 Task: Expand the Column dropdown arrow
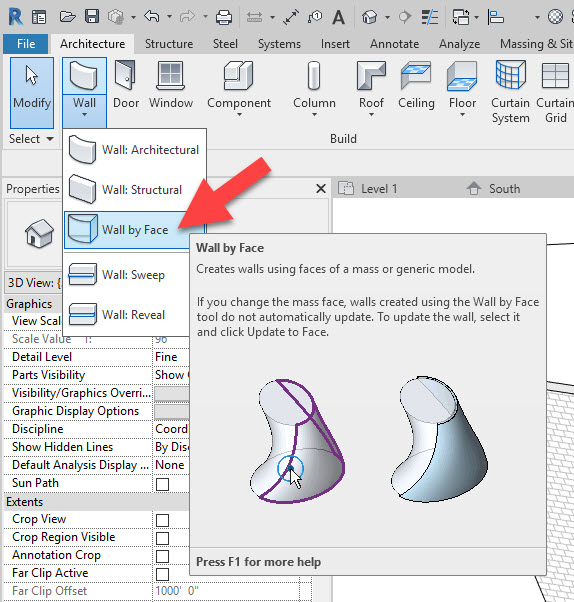[x=314, y=114]
